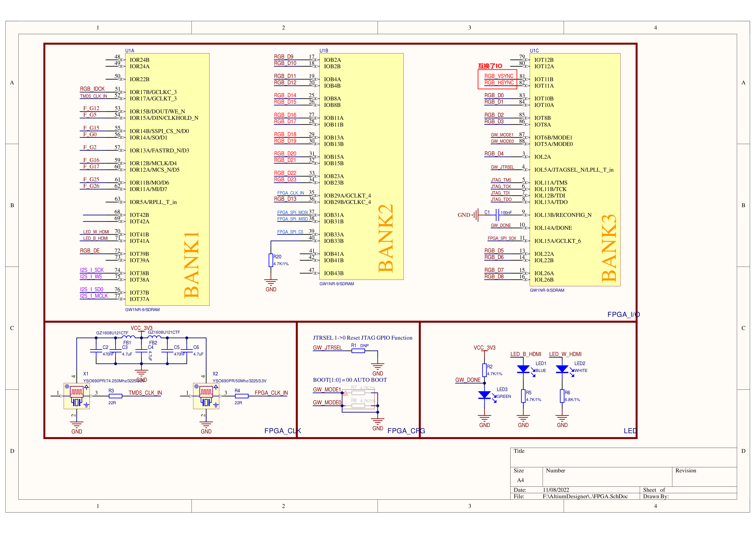Click the RGB_IDCK net label

(92, 89)
